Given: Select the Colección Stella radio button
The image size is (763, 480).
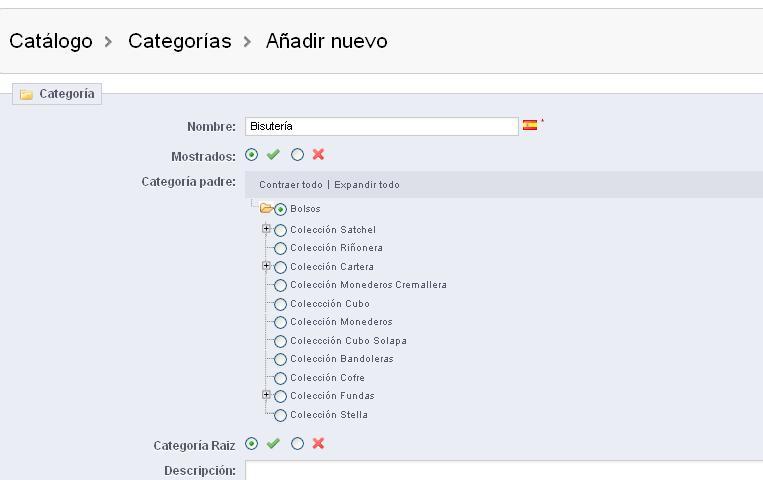Looking at the screenshot, I should coord(280,415).
